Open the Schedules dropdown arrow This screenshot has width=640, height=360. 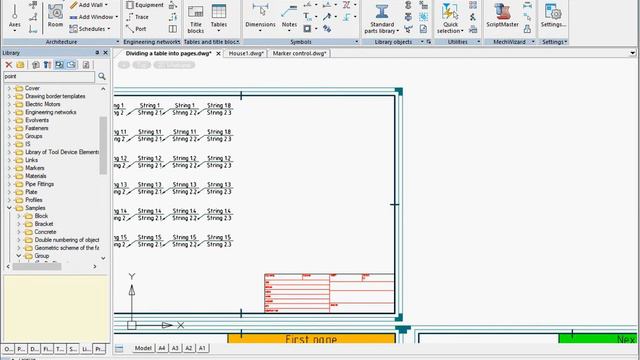109,29
